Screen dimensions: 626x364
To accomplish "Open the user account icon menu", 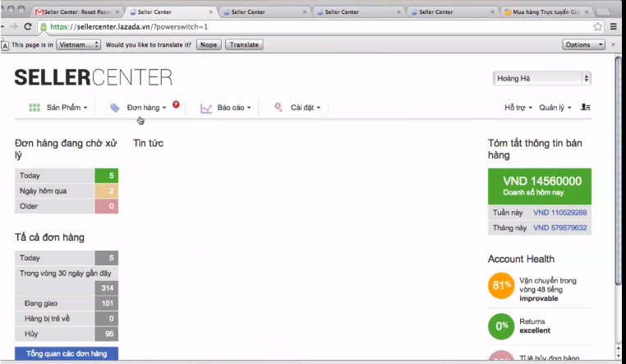I will coord(585,108).
